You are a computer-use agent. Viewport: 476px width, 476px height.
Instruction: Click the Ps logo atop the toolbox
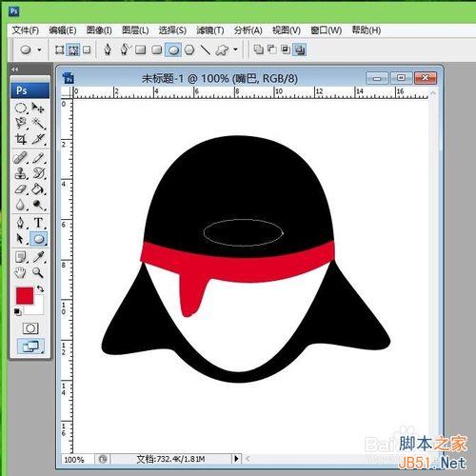pos(30,90)
